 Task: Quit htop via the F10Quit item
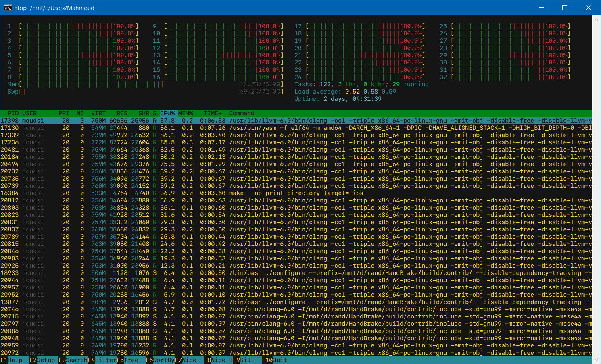point(273,360)
